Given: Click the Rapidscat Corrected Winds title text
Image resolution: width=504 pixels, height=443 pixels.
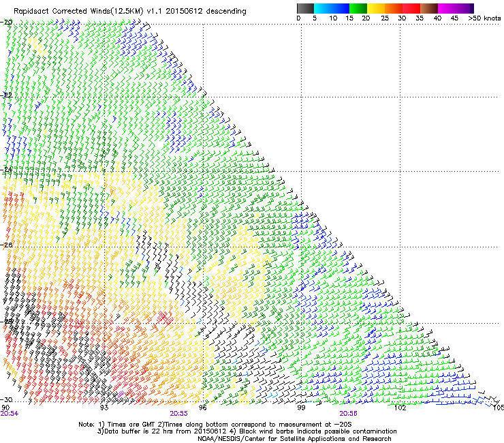Looking at the screenshot, I should point(130,12).
